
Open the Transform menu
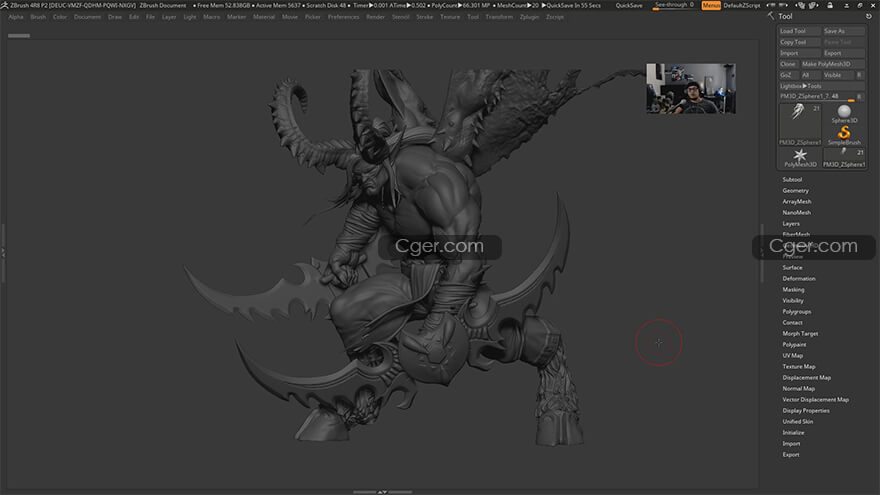499,17
